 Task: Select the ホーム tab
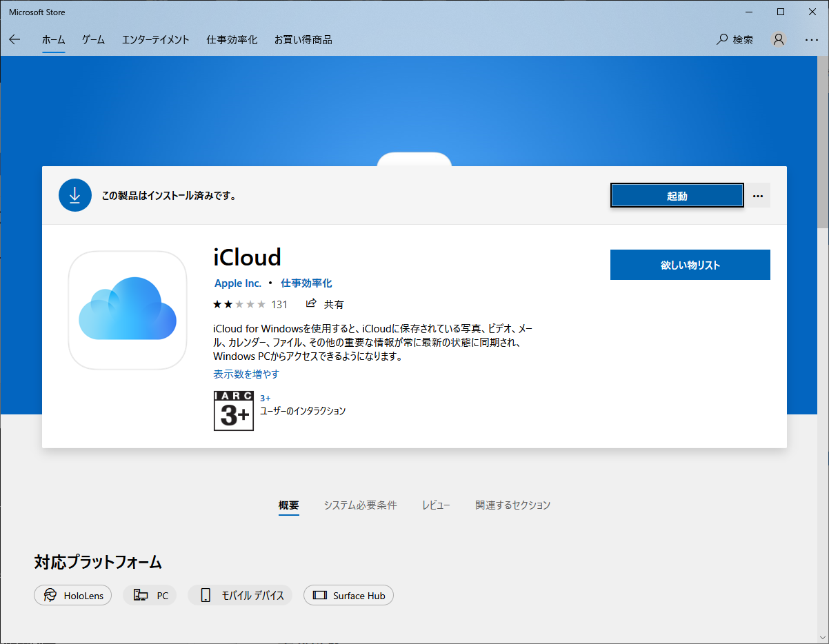pyautogui.click(x=53, y=40)
